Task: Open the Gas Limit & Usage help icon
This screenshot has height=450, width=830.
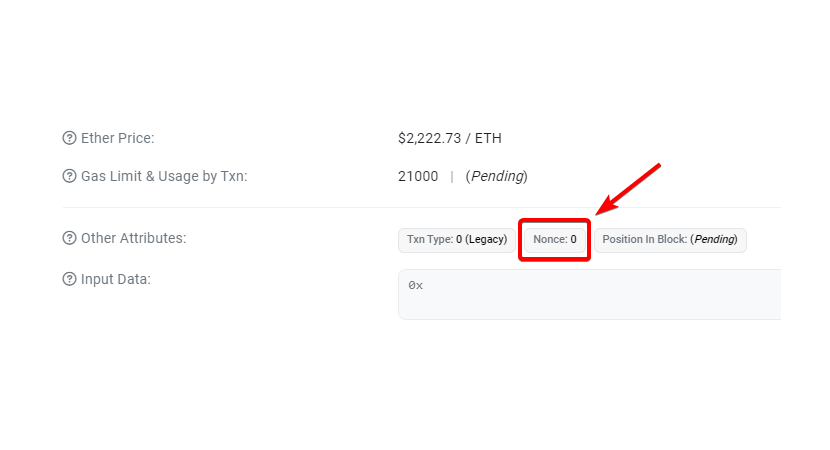Action: [69, 176]
